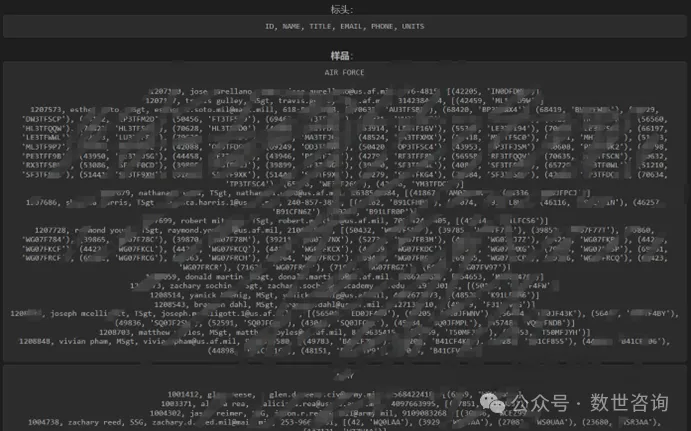Click the '标头:' heading text
This screenshot has height=431, width=691.
(x=342, y=9)
